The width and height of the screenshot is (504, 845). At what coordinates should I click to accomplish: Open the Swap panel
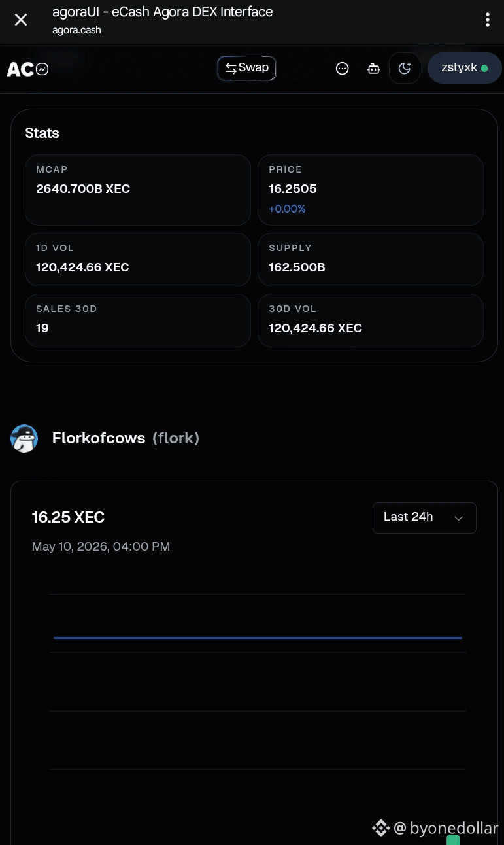(246, 68)
